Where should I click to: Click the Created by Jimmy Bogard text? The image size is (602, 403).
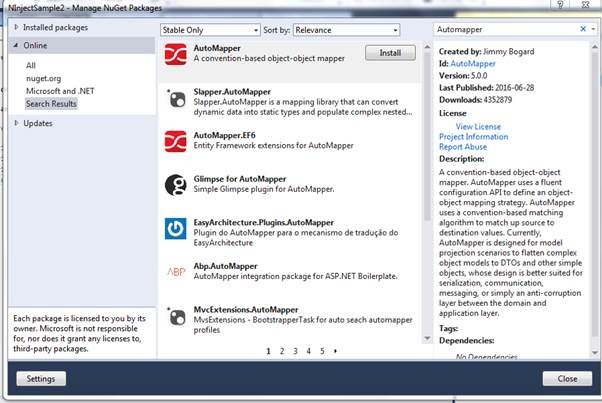(x=486, y=51)
